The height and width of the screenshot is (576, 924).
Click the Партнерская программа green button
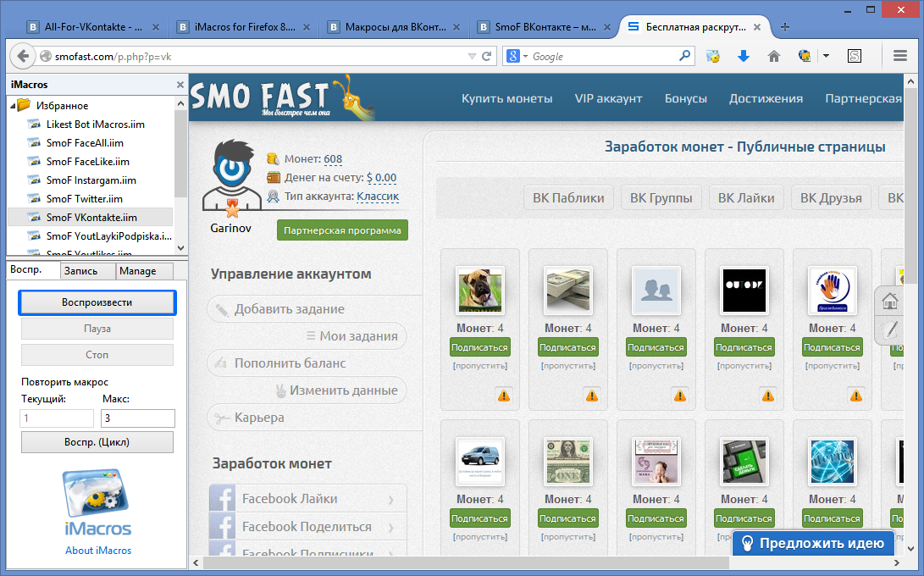tap(342, 230)
